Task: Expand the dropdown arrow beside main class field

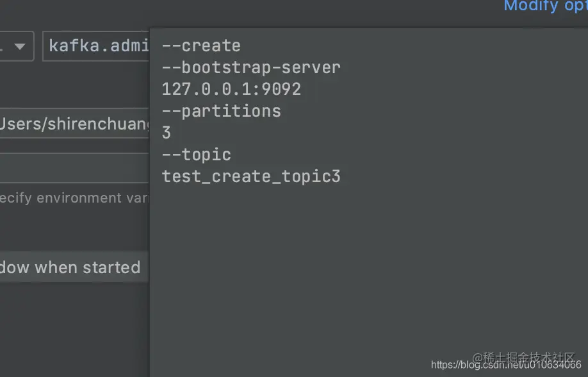Action: pyautogui.click(x=19, y=46)
